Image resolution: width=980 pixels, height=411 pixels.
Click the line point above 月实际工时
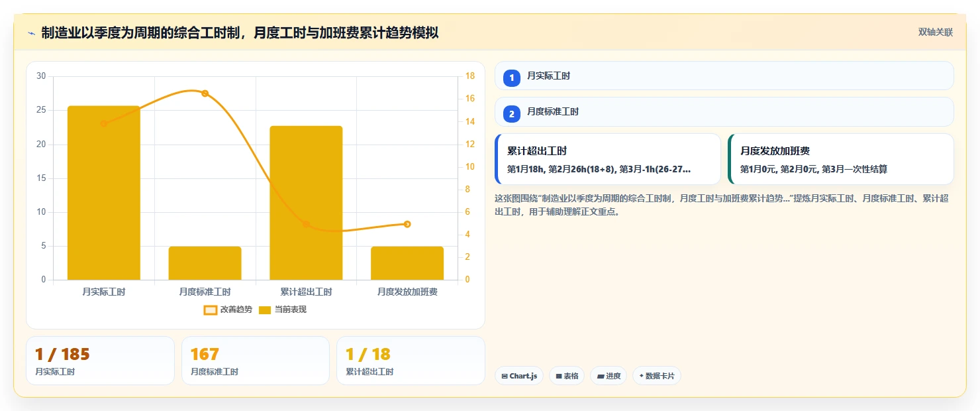104,123
